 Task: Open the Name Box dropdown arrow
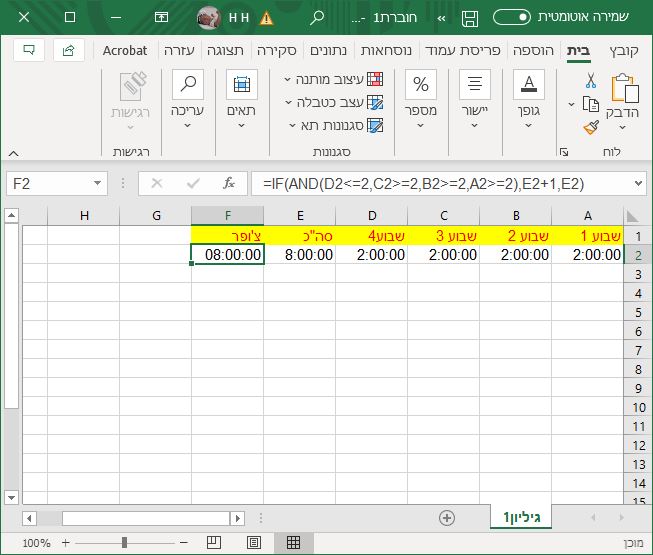97,184
